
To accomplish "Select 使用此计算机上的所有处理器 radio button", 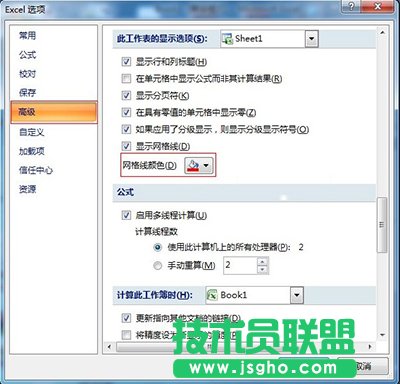I will [x=158, y=247].
